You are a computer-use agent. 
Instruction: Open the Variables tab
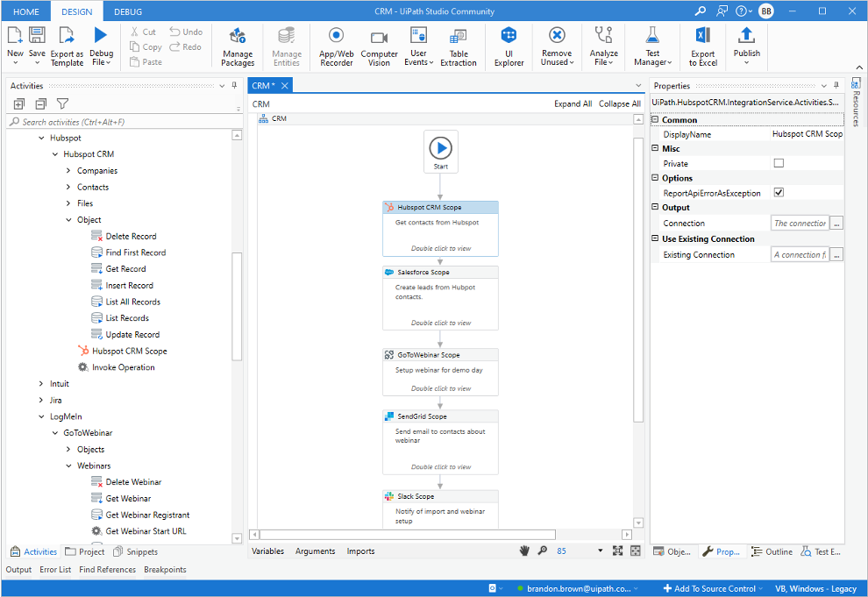(268, 551)
